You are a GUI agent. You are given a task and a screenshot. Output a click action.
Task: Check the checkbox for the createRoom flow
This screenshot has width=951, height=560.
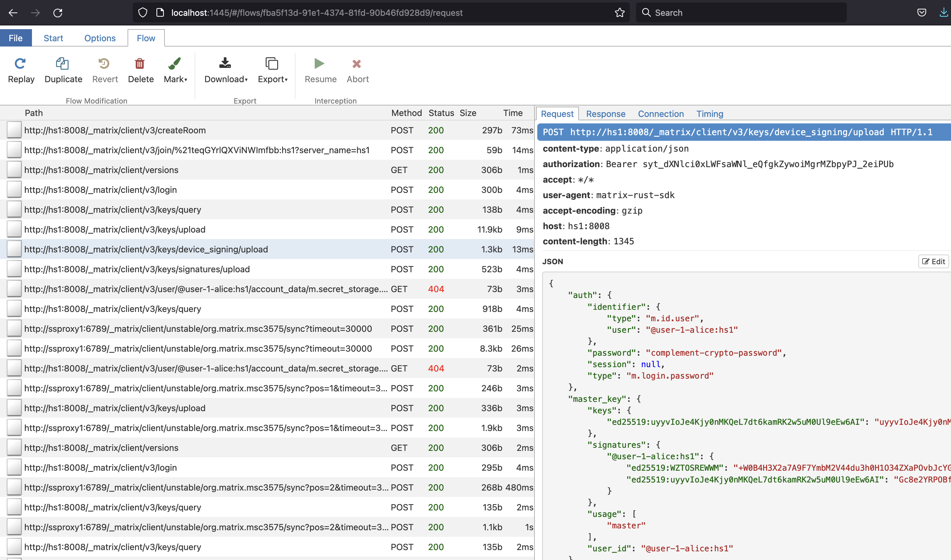(x=14, y=130)
